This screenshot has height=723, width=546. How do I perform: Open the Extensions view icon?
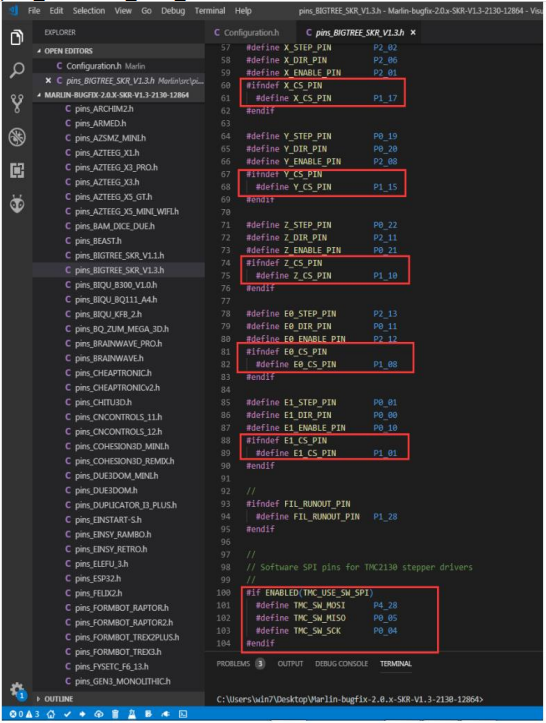17,170
